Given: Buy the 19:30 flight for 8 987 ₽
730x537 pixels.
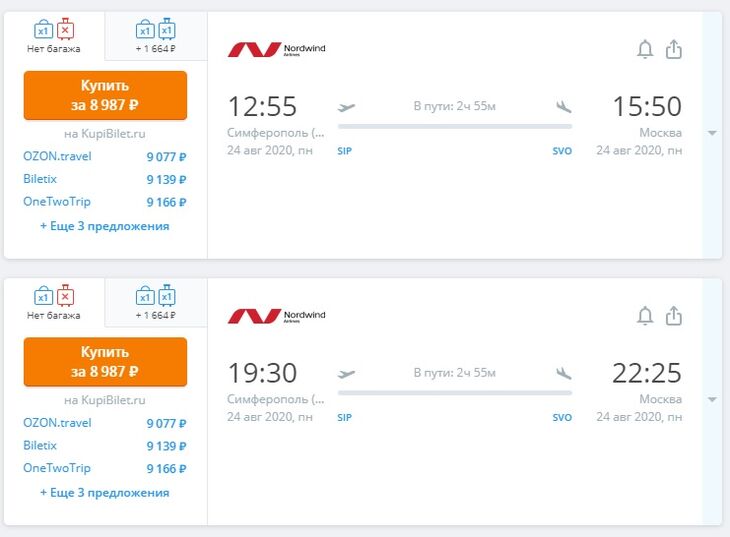Looking at the screenshot, I should pyautogui.click(x=105, y=362).
